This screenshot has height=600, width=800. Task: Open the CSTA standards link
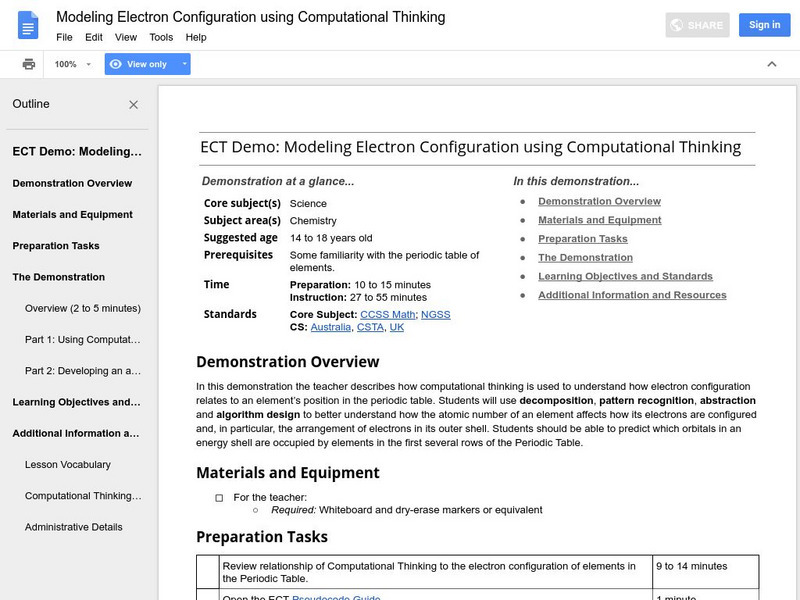(370, 327)
